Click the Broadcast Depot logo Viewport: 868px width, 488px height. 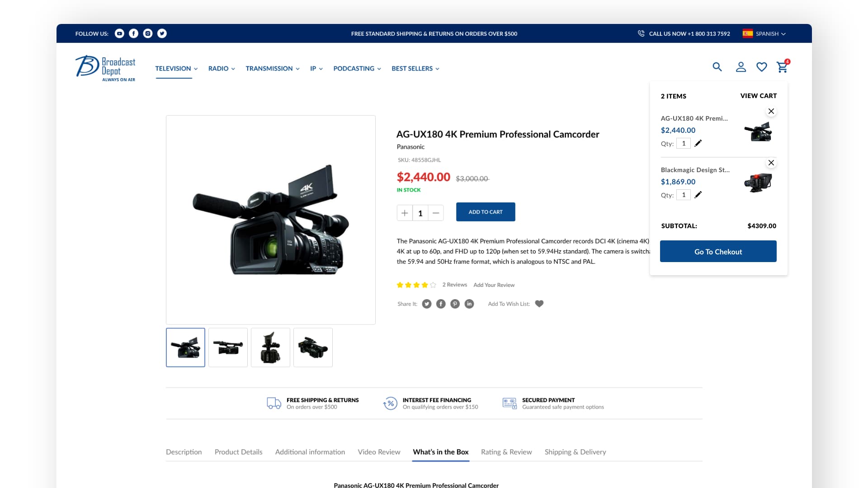pos(105,69)
